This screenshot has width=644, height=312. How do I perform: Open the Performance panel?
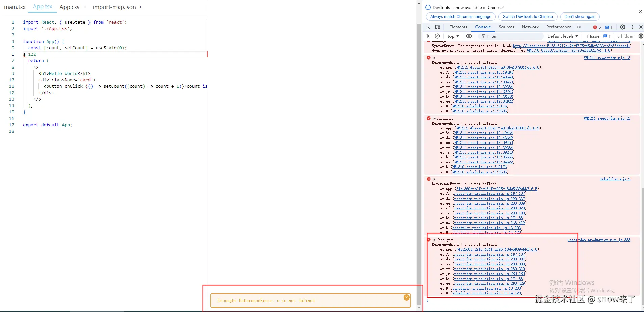[x=559, y=27]
